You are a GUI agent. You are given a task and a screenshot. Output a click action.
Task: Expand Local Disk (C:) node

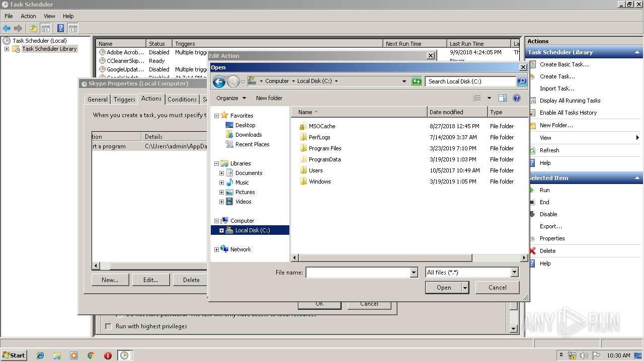221,230
